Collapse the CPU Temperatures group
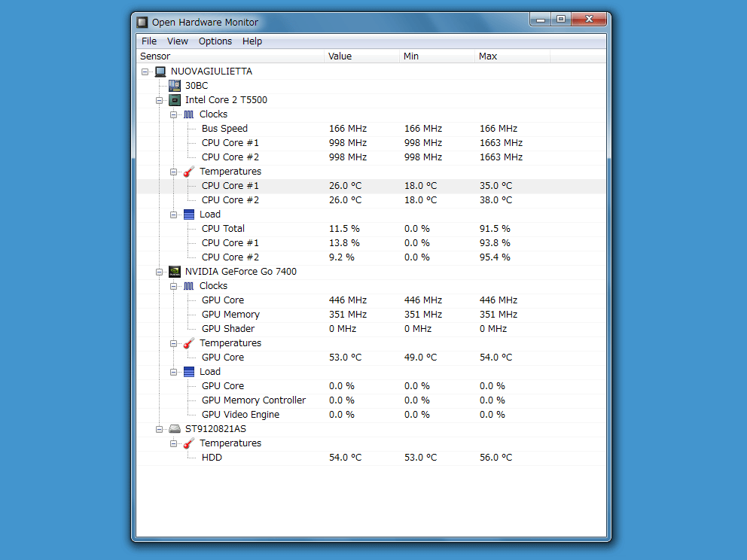747x560 pixels. tap(173, 172)
